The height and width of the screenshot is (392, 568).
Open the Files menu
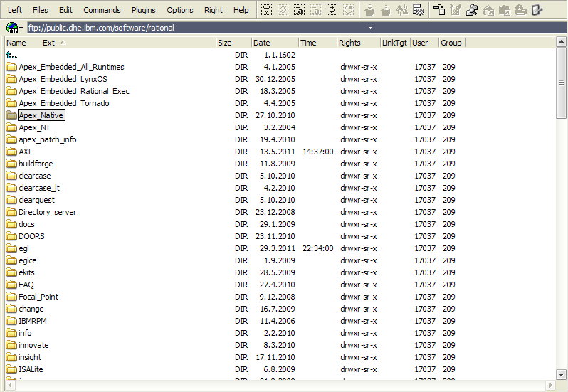(x=40, y=10)
